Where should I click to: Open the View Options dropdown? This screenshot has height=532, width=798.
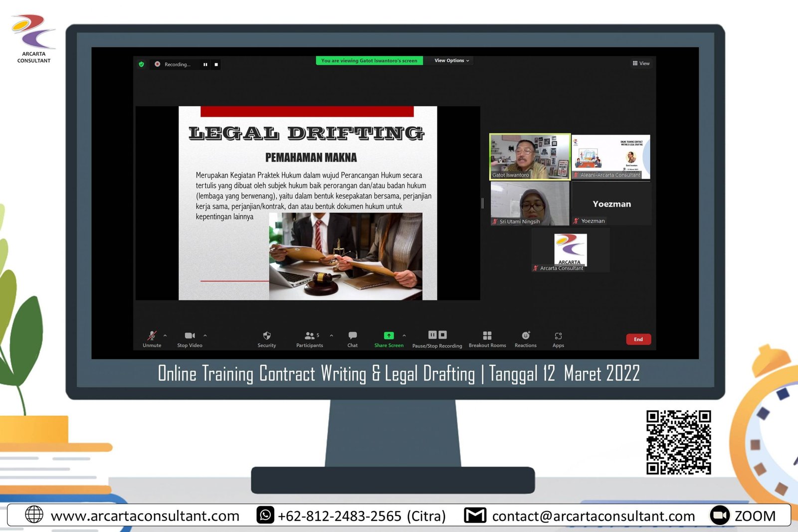451,61
